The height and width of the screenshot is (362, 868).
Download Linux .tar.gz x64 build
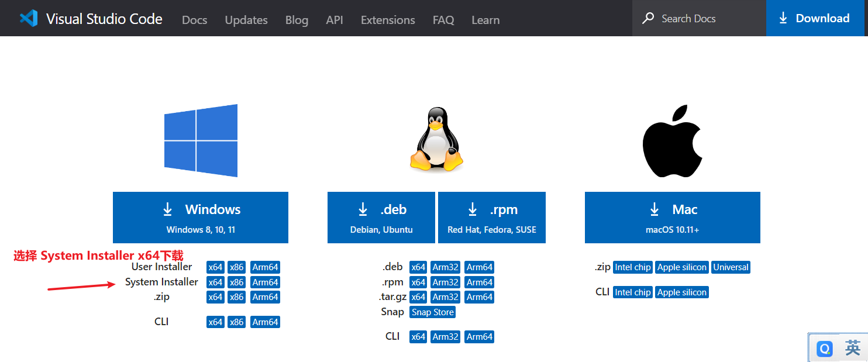[x=418, y=297]
